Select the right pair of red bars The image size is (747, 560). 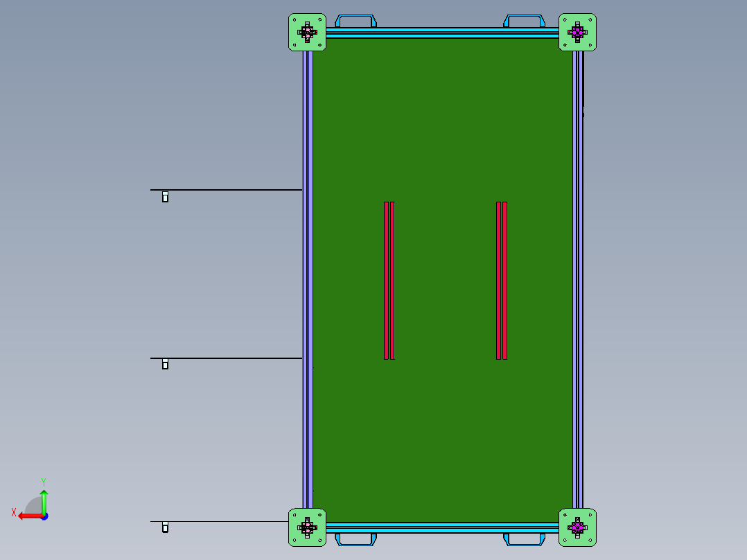click(502, 281)
